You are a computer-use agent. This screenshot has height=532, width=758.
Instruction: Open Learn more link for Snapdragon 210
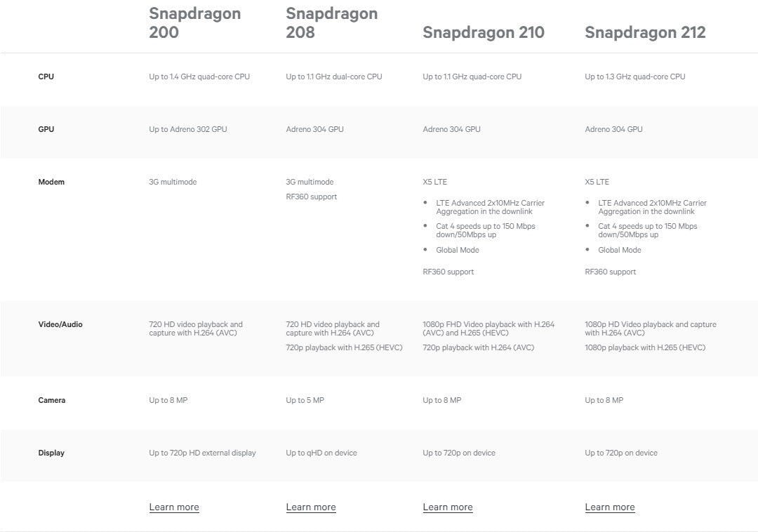point(448,507)
